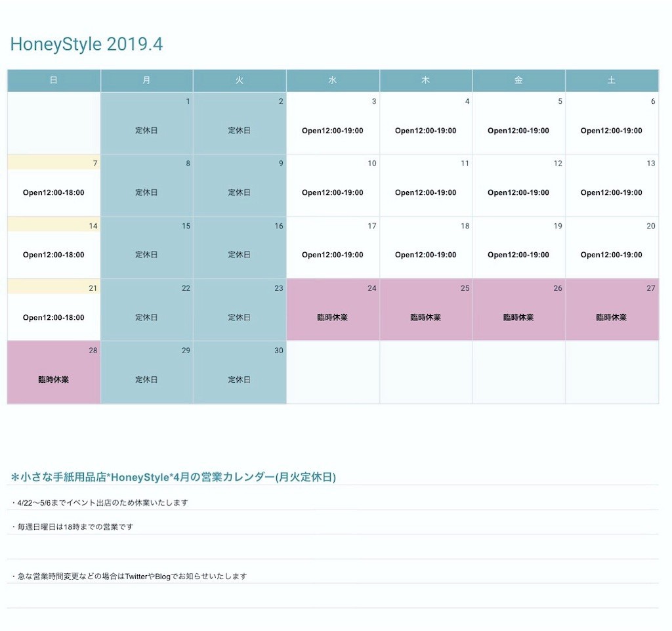This screenshot has height=631, width=672.
Task: Click 定休日 on April 2 cell
Action: [240, 130]
